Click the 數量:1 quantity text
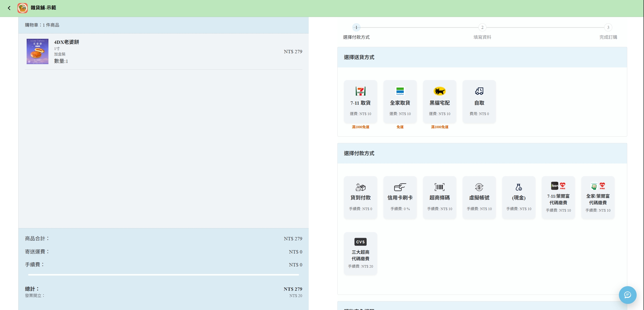 [x=61, y=61]
